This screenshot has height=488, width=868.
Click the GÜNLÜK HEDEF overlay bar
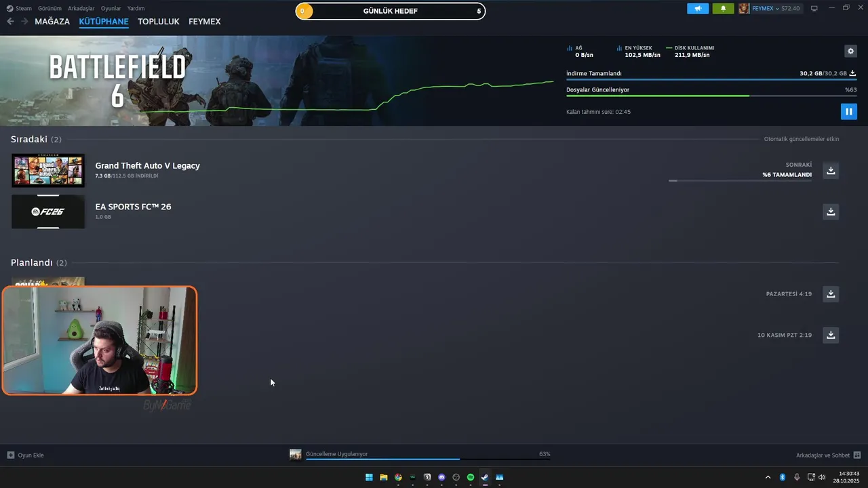391,11
